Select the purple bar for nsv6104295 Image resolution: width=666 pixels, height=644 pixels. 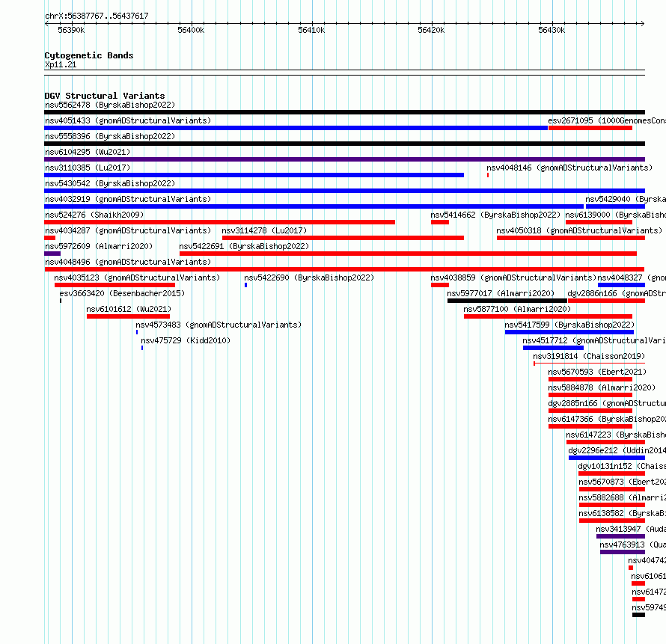click(344, 159)
